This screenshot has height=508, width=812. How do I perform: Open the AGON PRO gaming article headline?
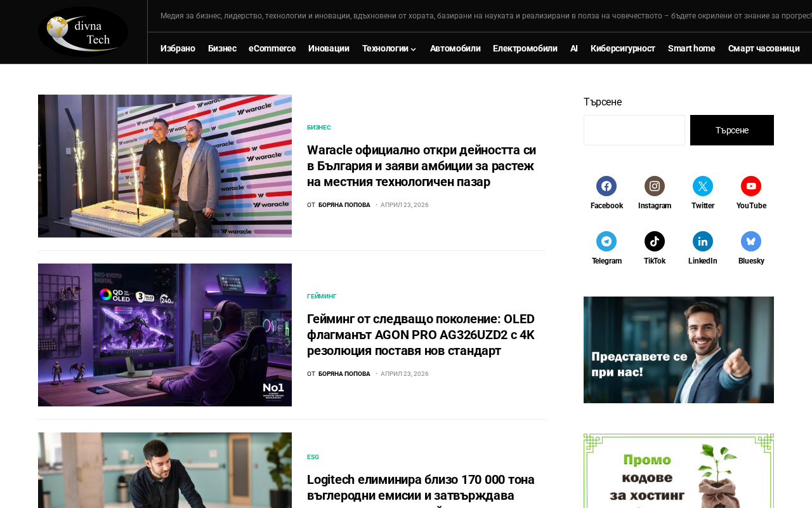(x=421, y=335)
